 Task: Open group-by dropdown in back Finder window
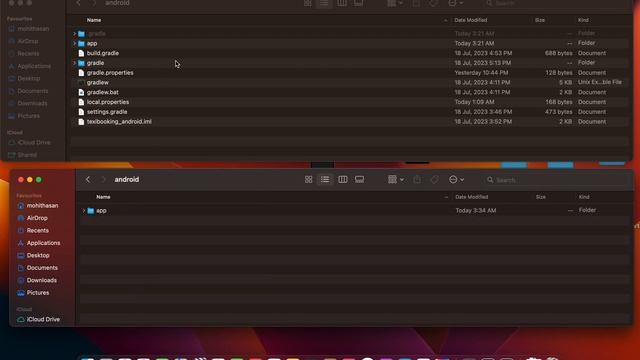[395, 3]
